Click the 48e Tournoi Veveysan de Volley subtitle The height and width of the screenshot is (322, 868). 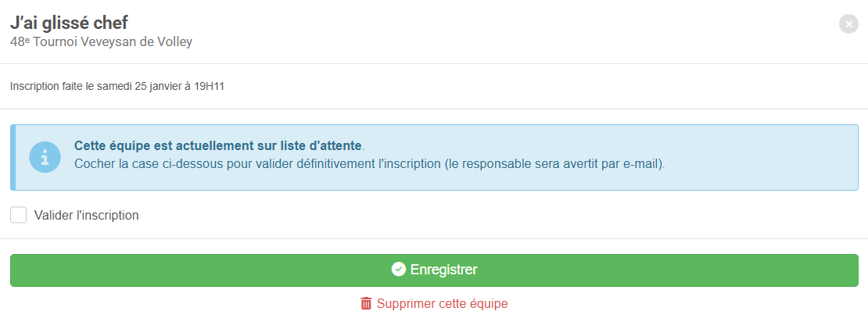pyautogui.click(x=101, y=41)
